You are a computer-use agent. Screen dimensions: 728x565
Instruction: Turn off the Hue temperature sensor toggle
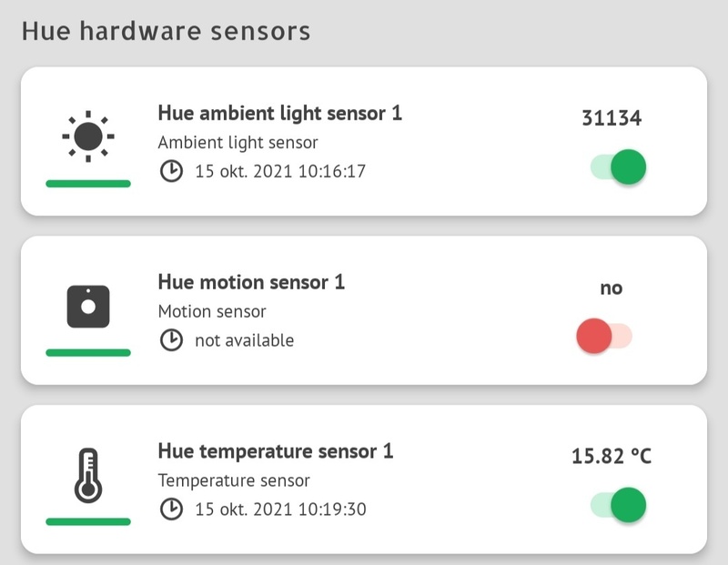click(619, 505)
